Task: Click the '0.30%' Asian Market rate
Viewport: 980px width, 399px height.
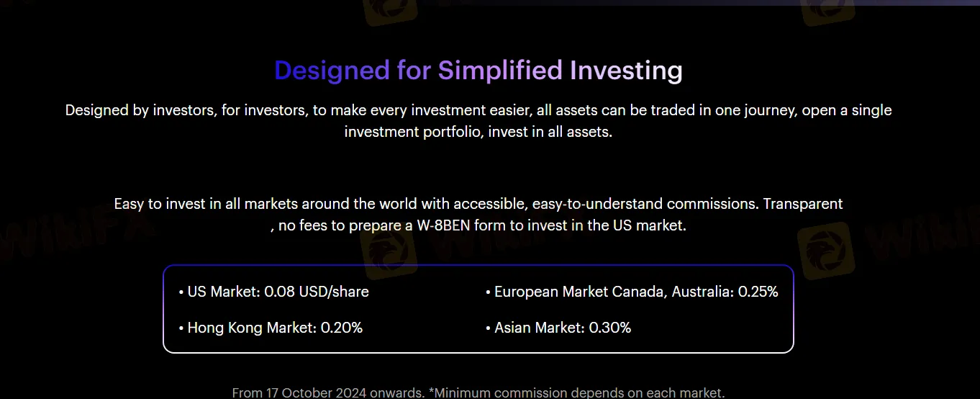Action: tap(610, 328)
